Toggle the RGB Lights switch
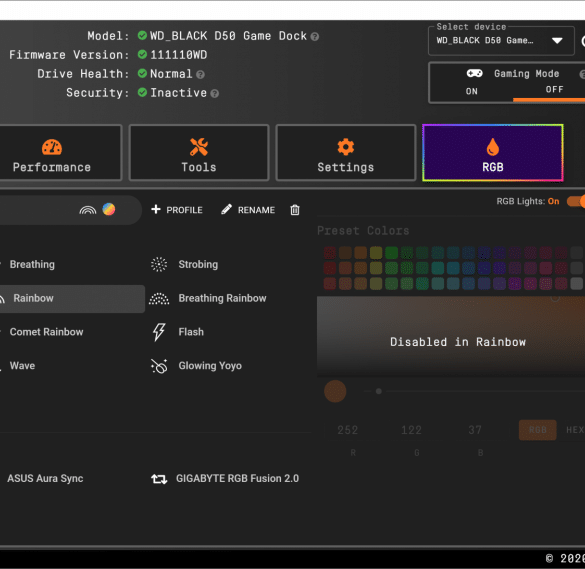 576,201
